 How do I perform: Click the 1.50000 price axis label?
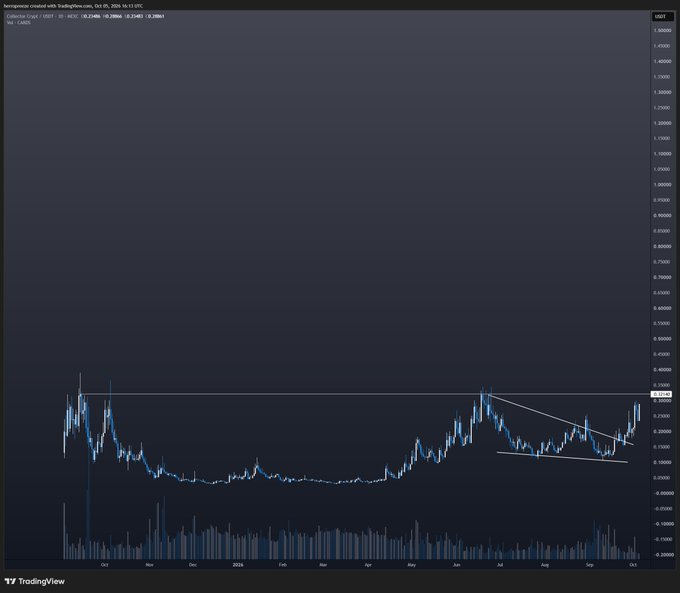pyautogui.click(x=662, y=30)
